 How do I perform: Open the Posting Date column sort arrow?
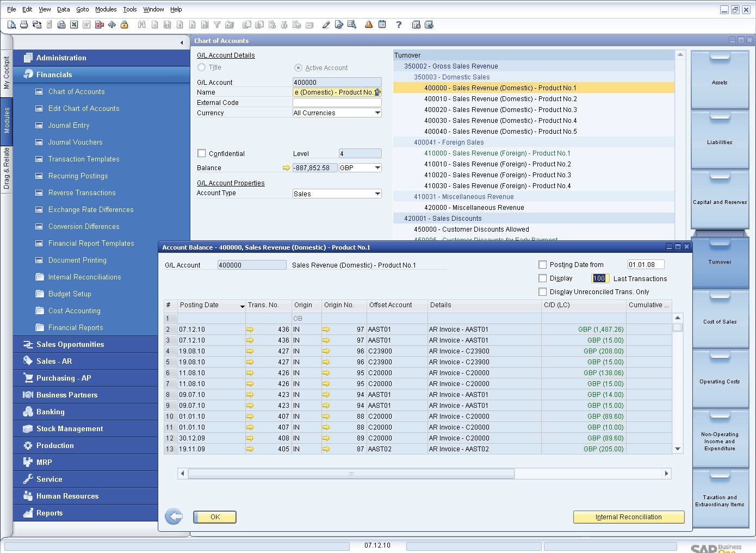[x=241, y=306]
